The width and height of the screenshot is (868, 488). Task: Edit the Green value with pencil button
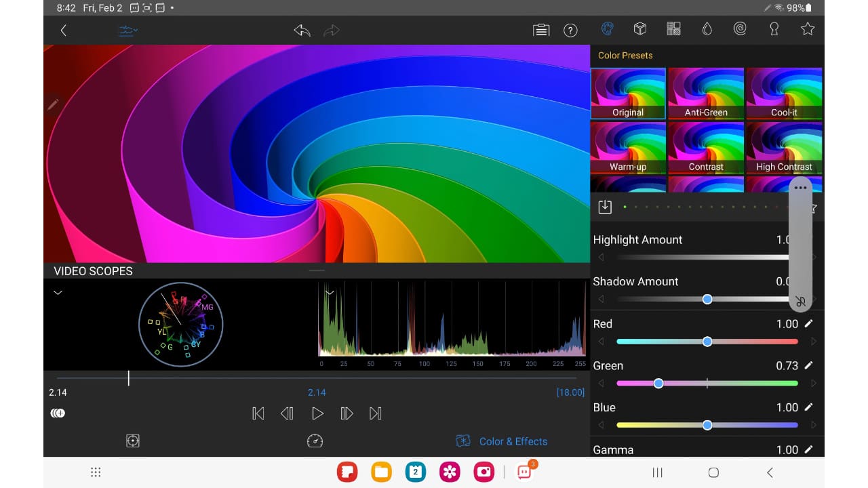coord(808,366)
